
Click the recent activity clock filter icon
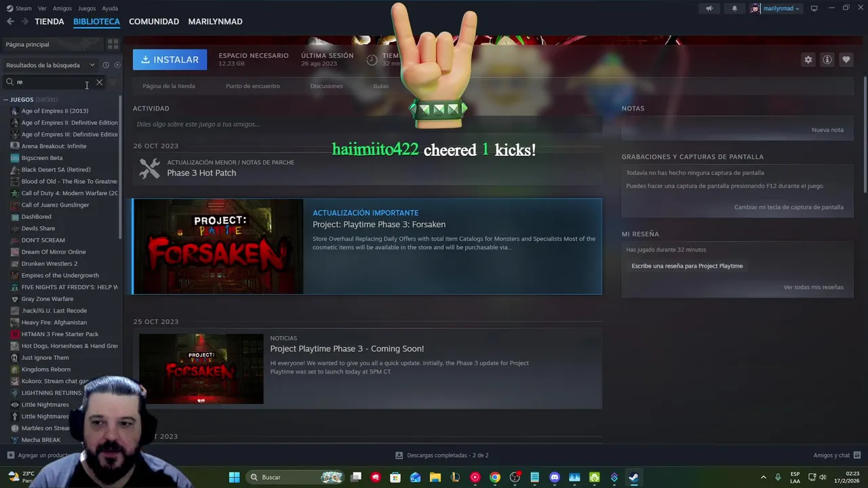pos(106,65)
